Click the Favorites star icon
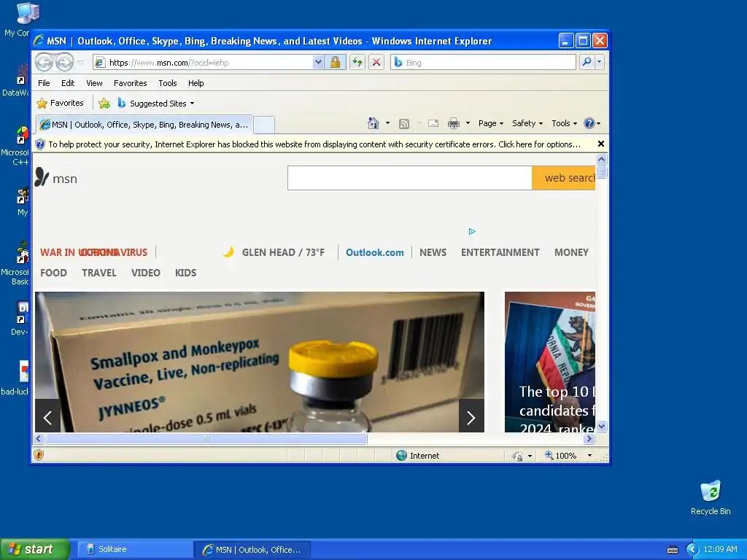Viewport: 747px width, 560px height. (x=42, y=104)
